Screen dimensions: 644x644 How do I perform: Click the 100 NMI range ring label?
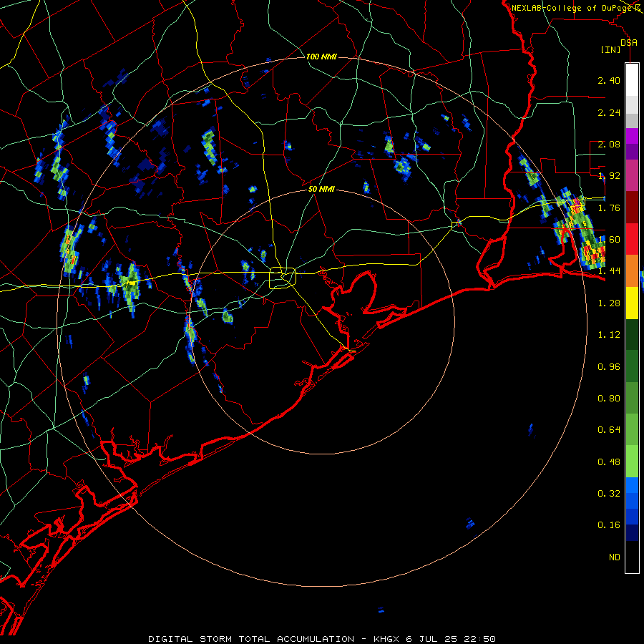321,57
